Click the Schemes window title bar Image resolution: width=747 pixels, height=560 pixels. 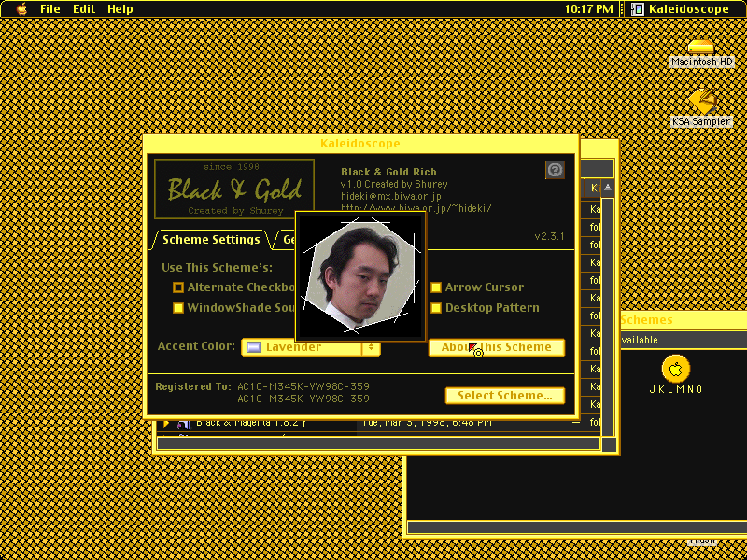[684, 320]
